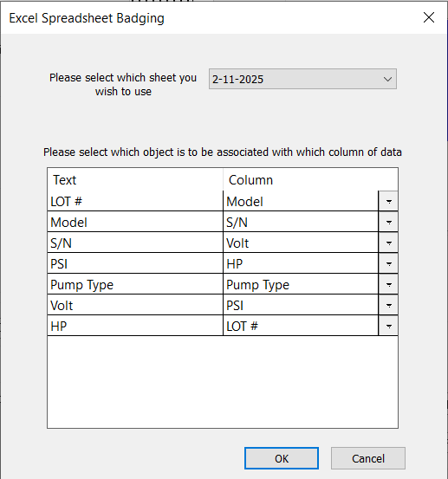448x479 pixels.
Task: Expand the column dropdown for PSI text row
Action: (x=388, y=263)
